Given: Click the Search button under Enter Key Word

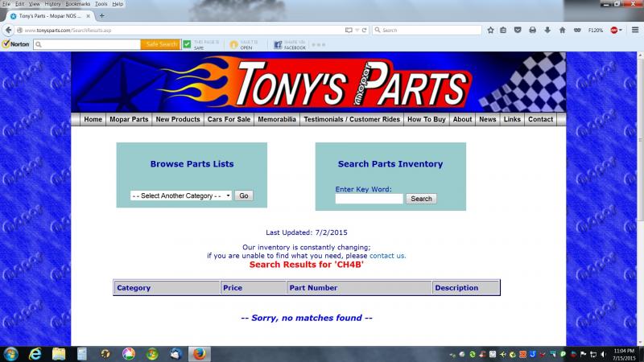Looking at the screenshot, I should point(421,199).
